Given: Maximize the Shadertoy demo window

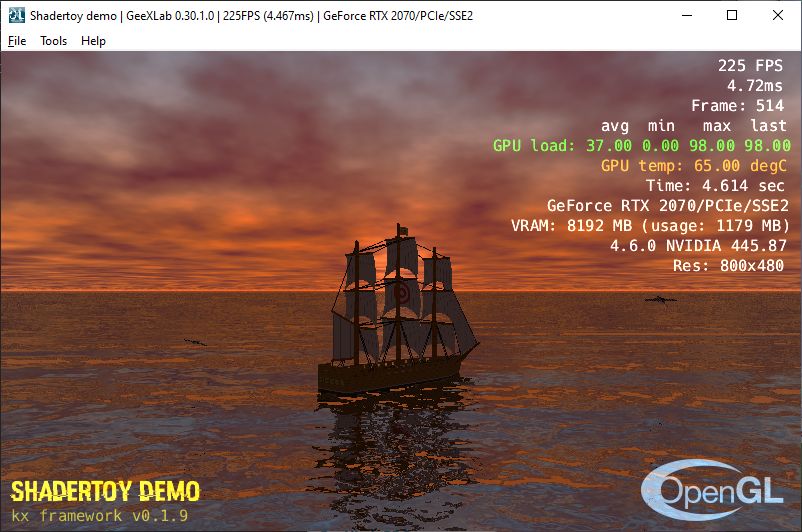Looking at the screenshot, I should coord(732,15).
